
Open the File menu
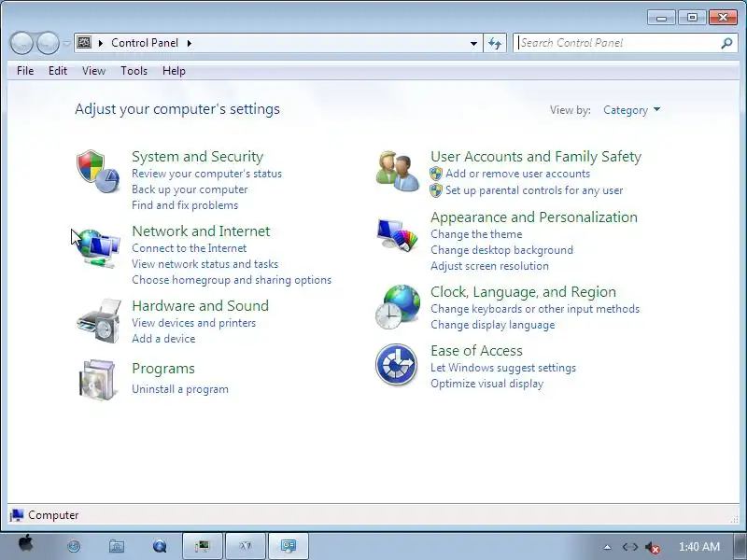[25, 71]
